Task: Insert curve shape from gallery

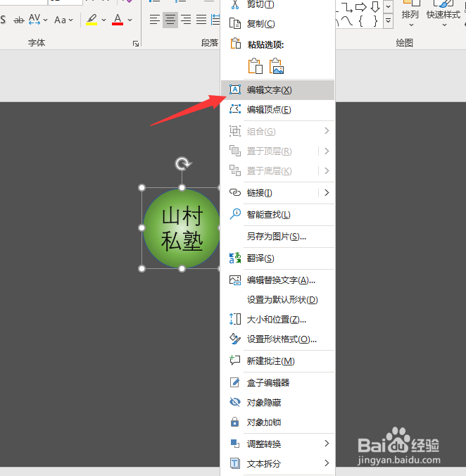Action: click(x=347, y=21)
